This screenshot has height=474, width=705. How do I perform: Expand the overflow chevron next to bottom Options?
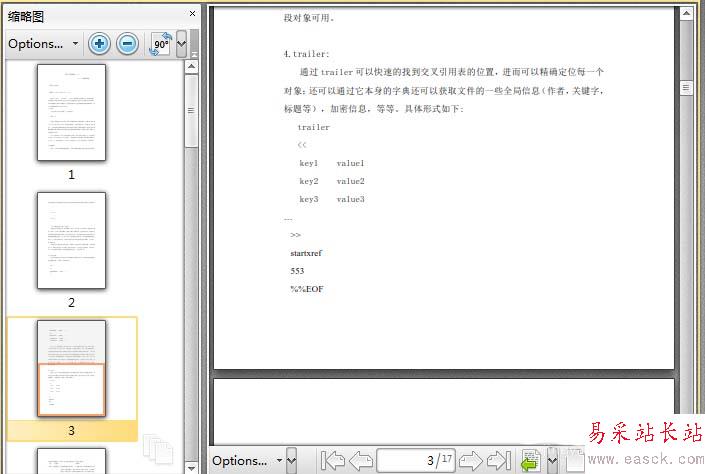(291, 461)
